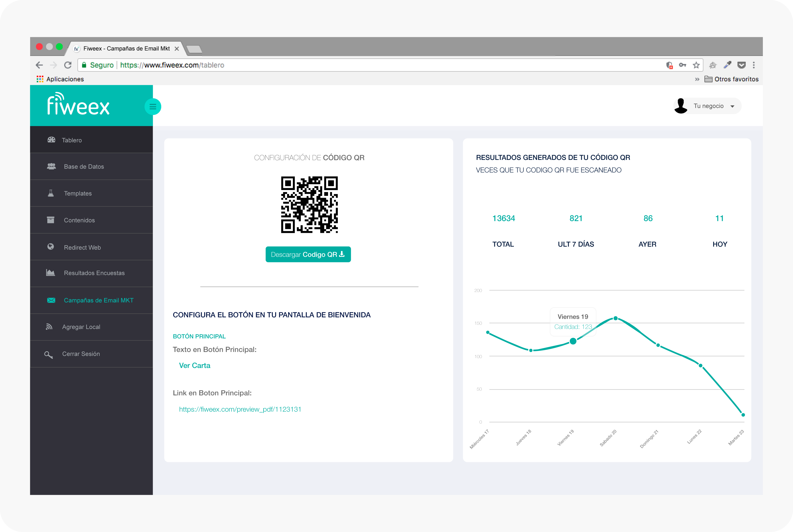The width and height of the screenshot is (793, 532).
Task: Select Cerrar Sesión to log out
Action: [x=91, y=354]
